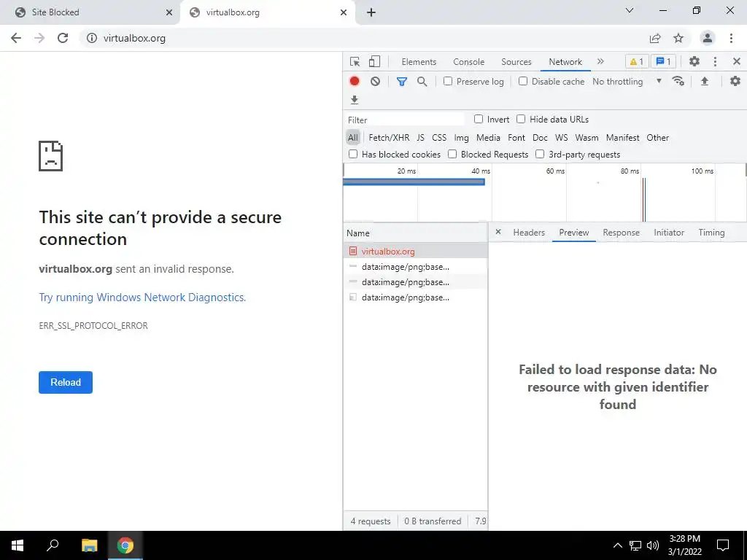This screenshot has height=560, width=747.
Task: Toggle the device toolbar icon
Action: point(374,61)
